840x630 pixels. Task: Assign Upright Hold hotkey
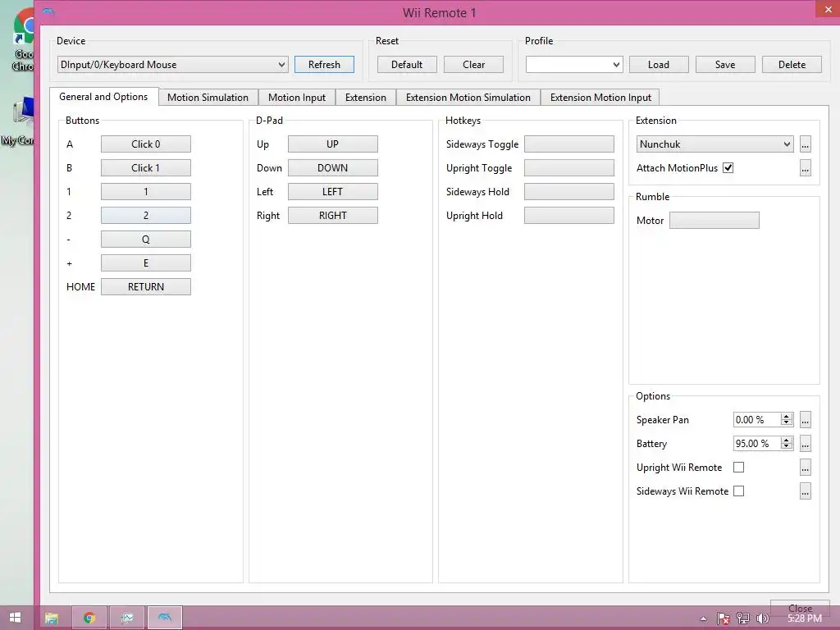point(569,216)
